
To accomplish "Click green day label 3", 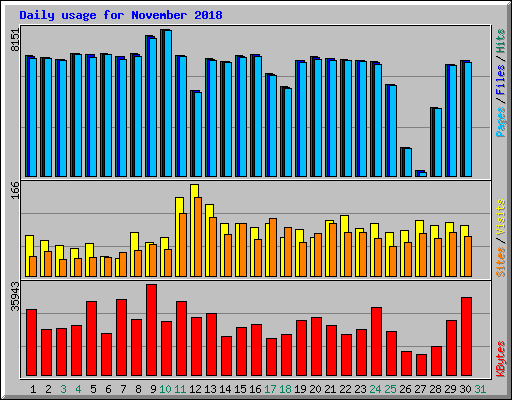I will pos(63,389).
